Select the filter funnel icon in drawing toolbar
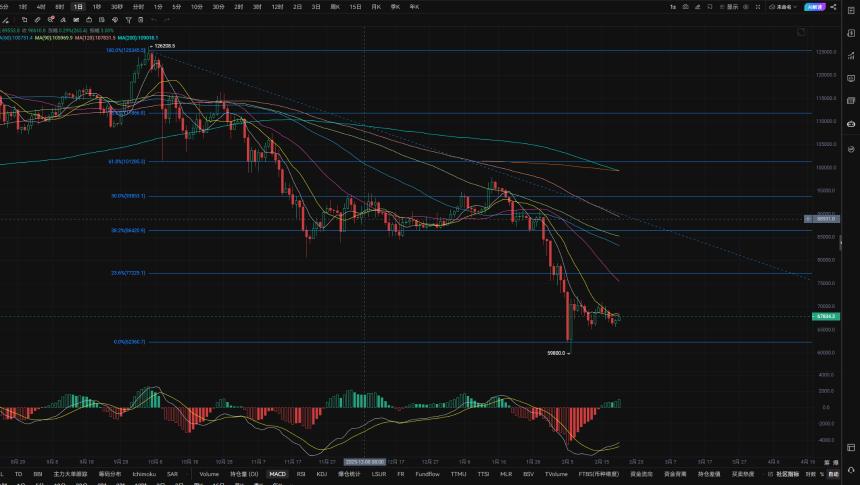860x485 pixels. click(x=128, y=20)
